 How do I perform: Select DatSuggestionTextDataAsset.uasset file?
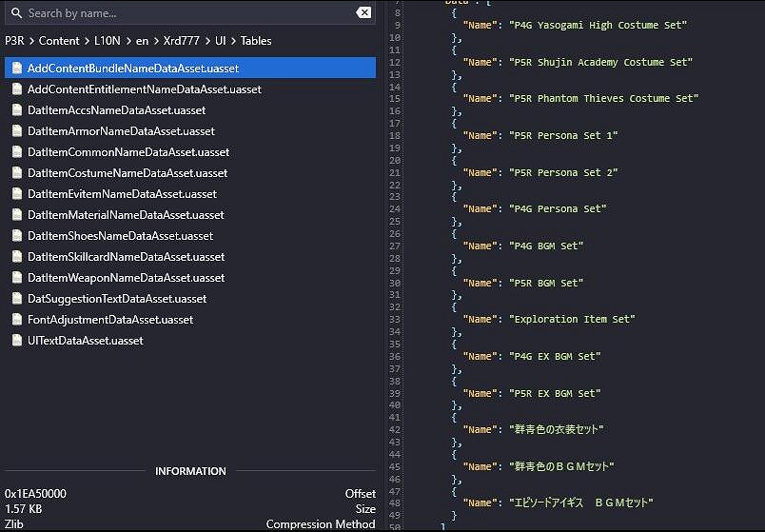(117, 299)
